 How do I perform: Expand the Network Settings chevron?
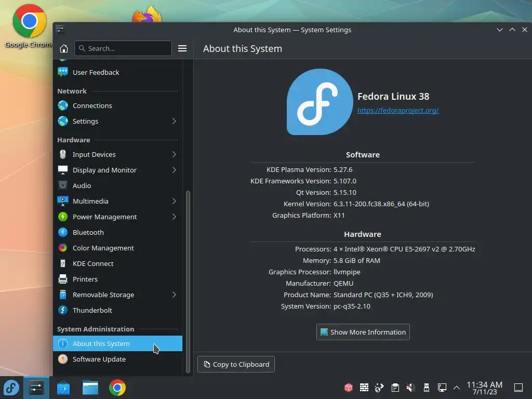coord(174,121)
